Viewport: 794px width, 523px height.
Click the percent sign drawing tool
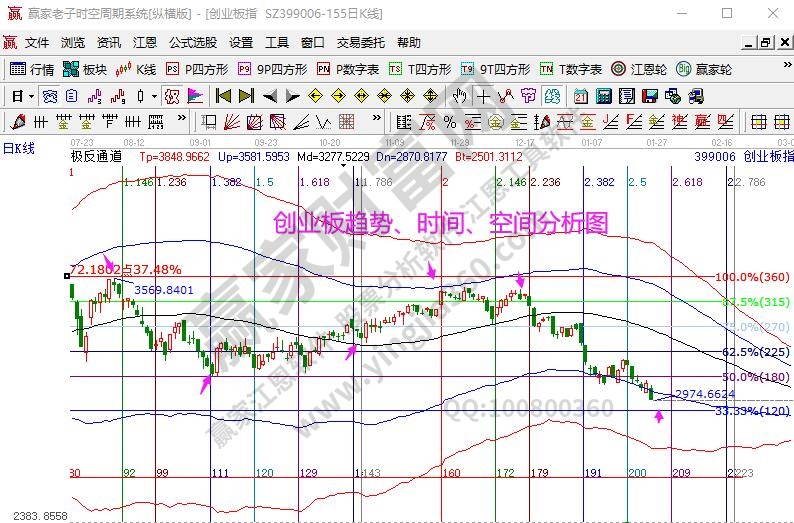450,122
